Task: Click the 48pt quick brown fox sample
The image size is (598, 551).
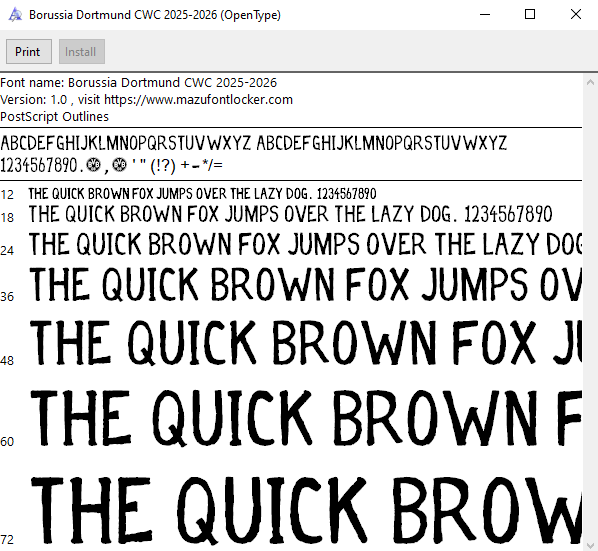Action: coord(306,342)
